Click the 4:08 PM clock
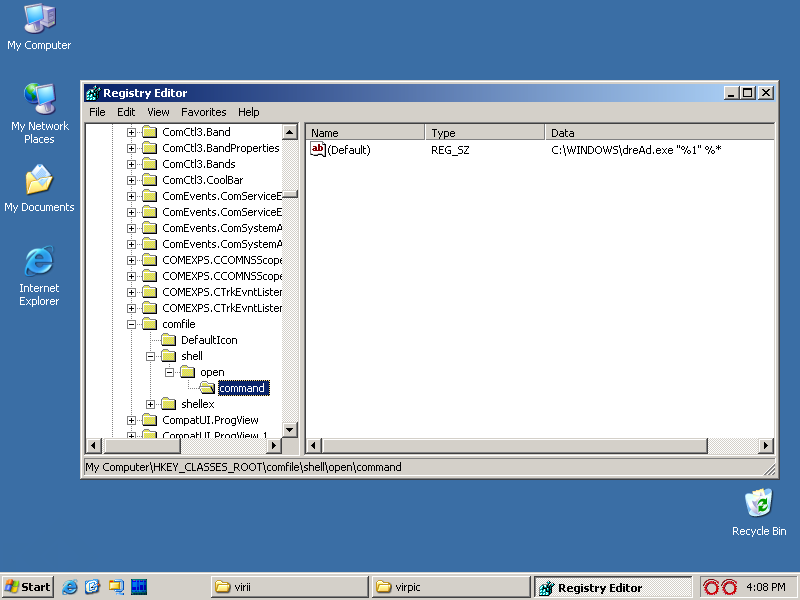This screenshot has height=600, width=800. click(x=765, y=587)
